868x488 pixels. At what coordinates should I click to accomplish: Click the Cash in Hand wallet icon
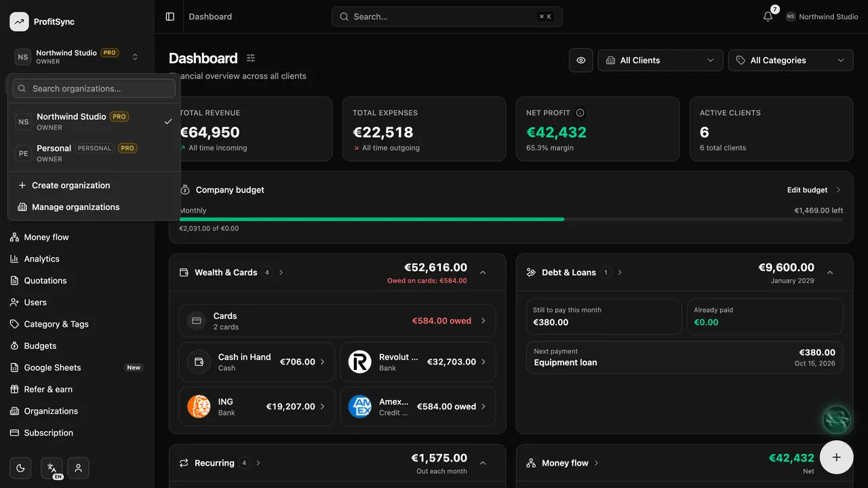click(199, 362)
